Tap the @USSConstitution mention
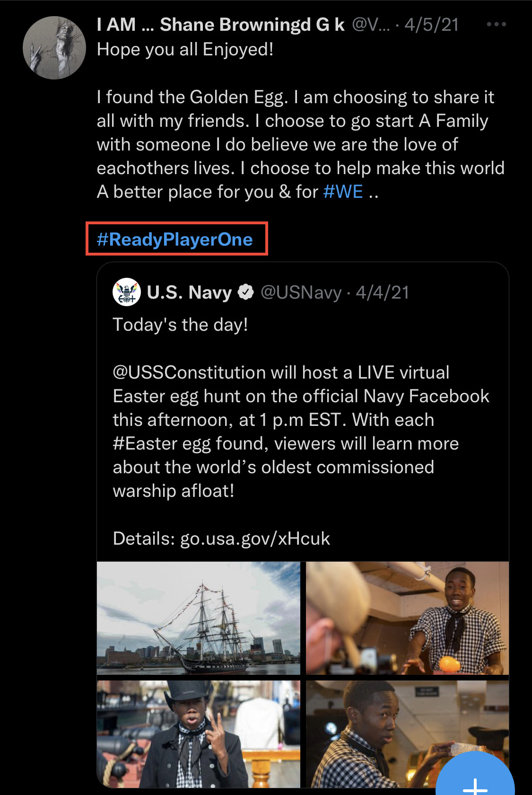 189,373
